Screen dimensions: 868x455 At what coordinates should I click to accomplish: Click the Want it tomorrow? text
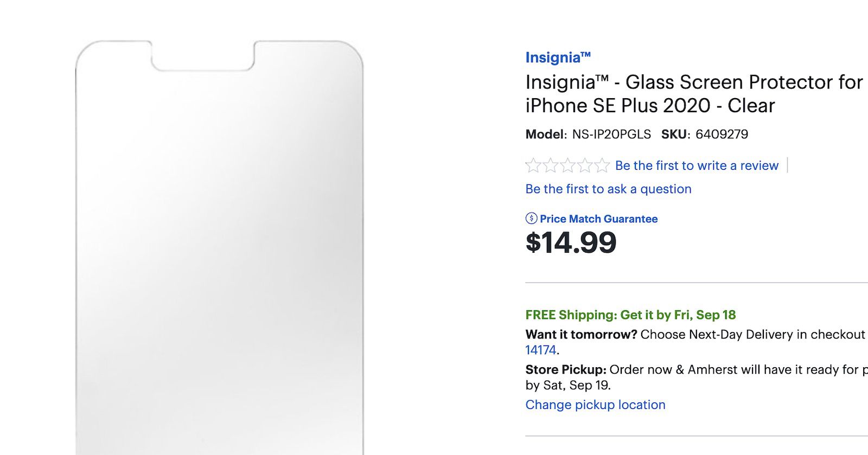579,335
